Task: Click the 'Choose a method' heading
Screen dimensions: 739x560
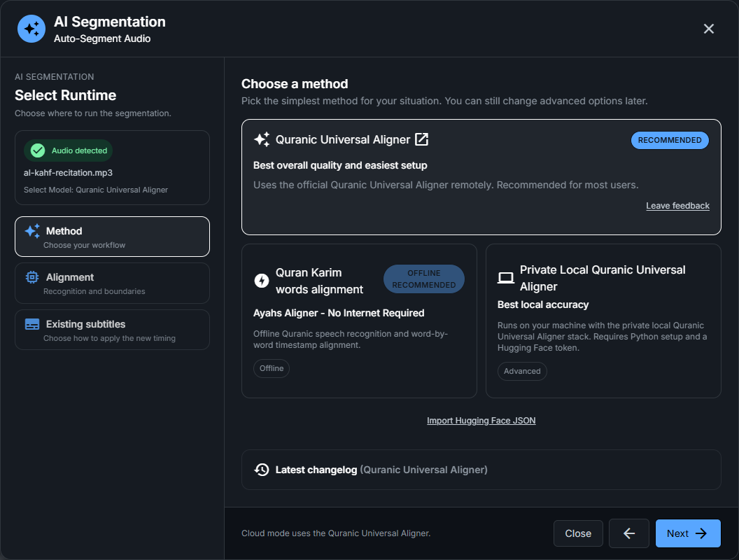Action: (295, 84)
